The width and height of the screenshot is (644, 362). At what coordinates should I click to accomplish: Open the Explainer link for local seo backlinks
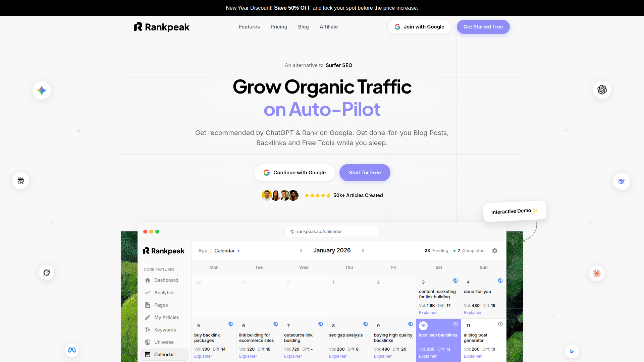coord(427,356)
